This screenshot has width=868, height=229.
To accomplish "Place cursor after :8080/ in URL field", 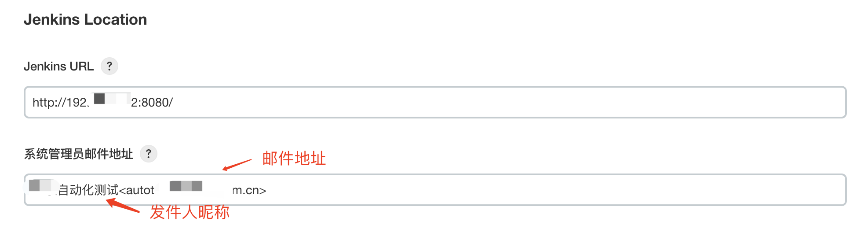I will [x=173, y=102].
